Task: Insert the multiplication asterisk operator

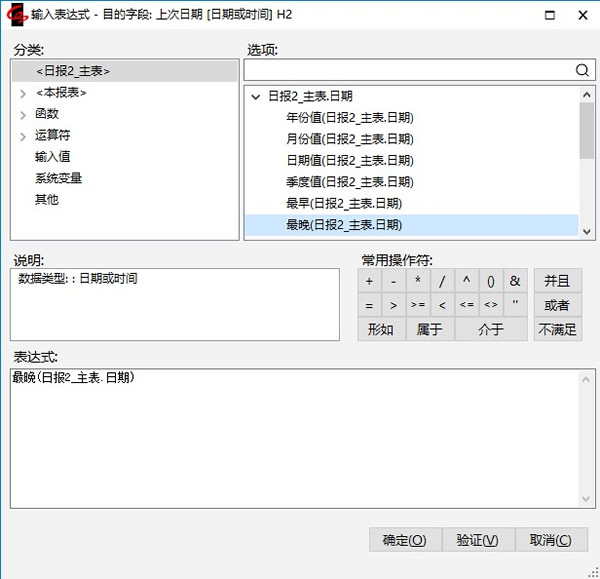Action: pyautogui.click(x=418, y=281)
